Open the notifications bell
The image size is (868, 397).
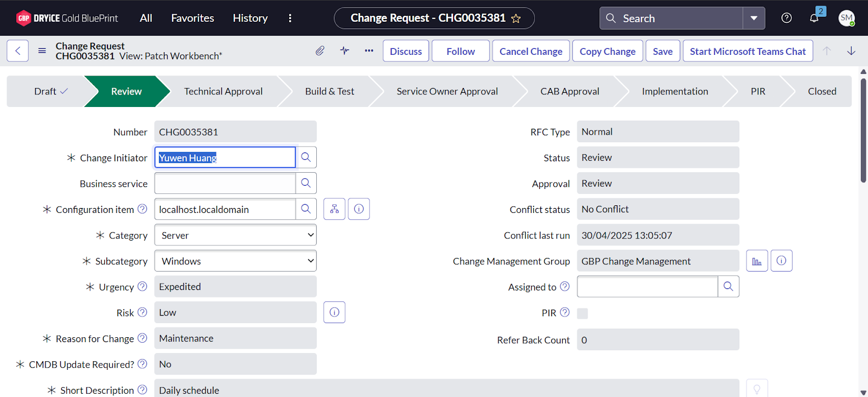(814, 18)
